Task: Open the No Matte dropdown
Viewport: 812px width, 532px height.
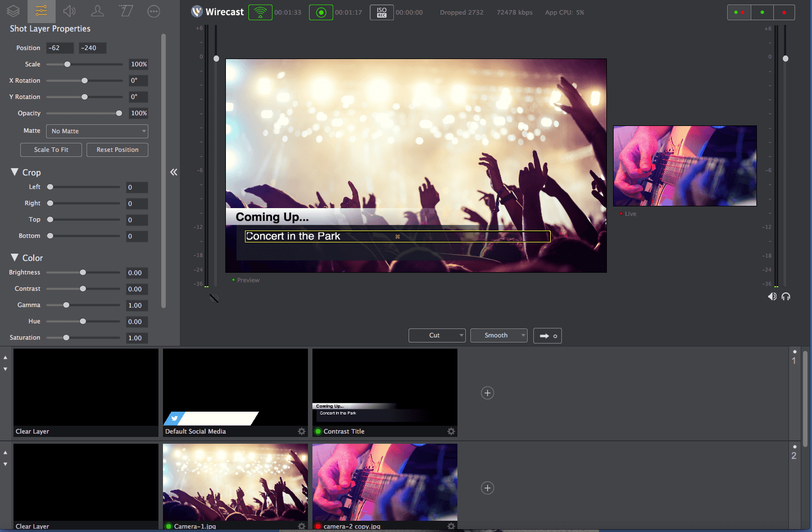Action: click(x=97, y=130)
